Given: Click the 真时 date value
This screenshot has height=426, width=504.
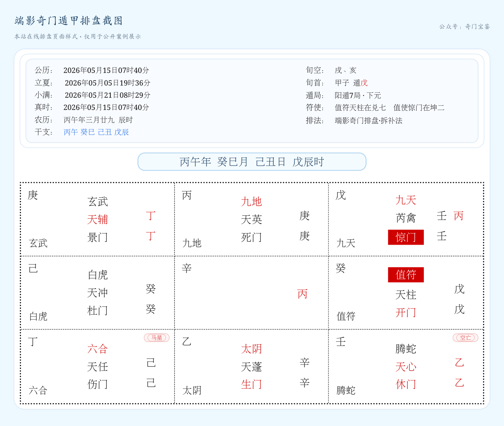Looking at the screenshot, I should coord(106,107).
